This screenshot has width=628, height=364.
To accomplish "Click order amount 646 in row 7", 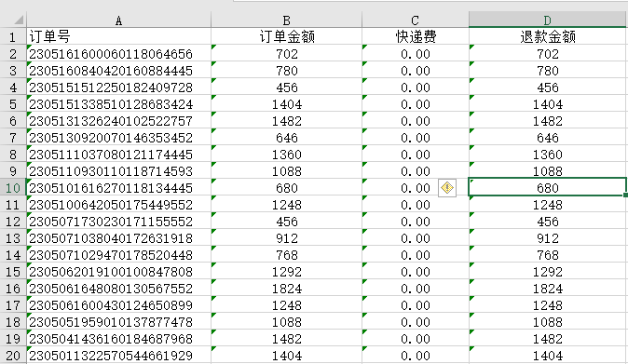I will click(x=286, y=137).
